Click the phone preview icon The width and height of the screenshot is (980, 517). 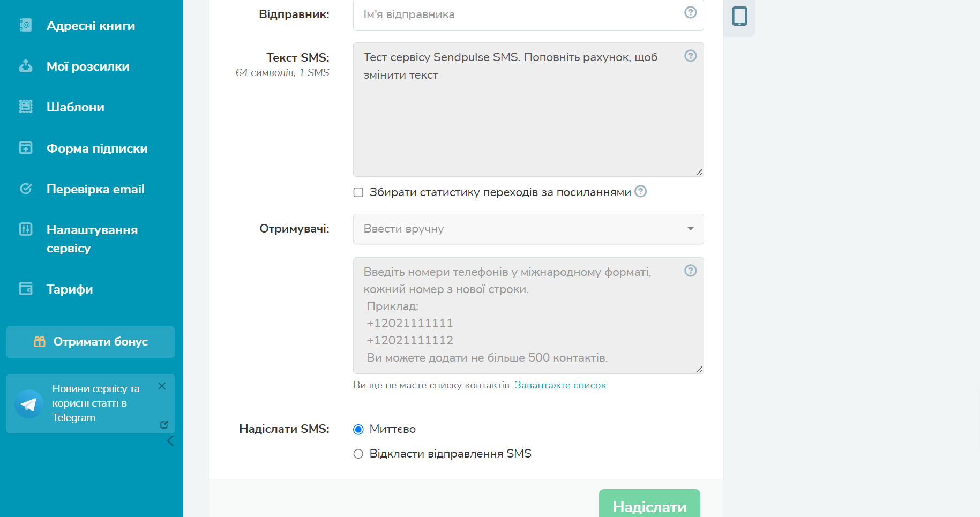(x=739, y=16)
